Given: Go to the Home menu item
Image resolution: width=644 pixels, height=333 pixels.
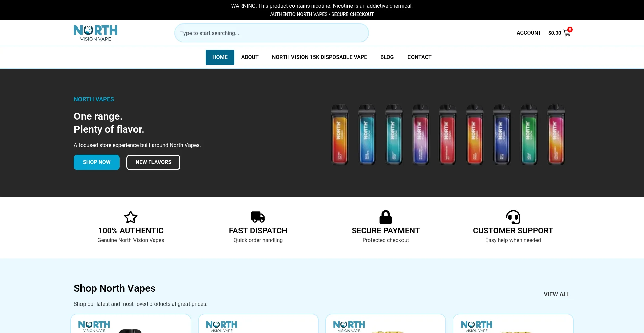Looking at the screenshot, I should coord(220,57).
